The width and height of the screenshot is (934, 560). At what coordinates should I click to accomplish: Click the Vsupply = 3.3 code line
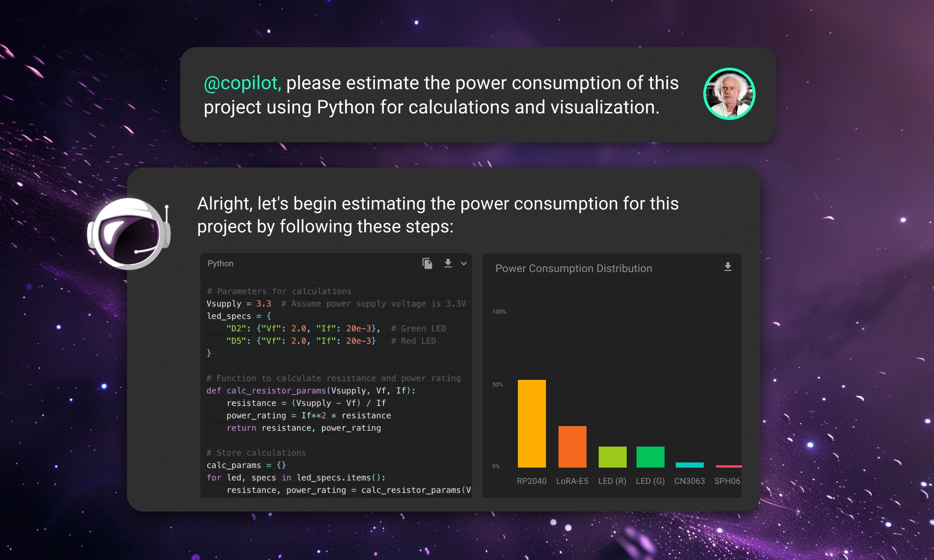pyautogui.click(x=239, y=304)
